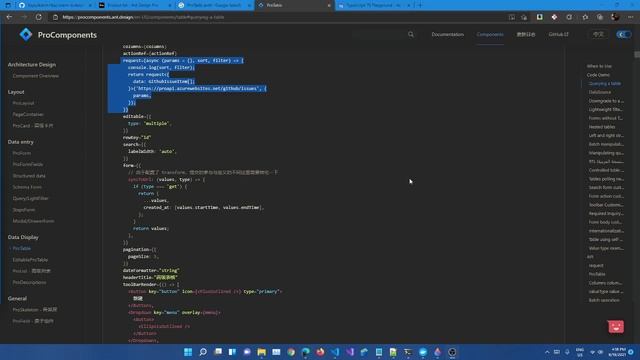Show hidden tray icons chevron
This screenshot has width=640, height=360.
pos(547,352)
